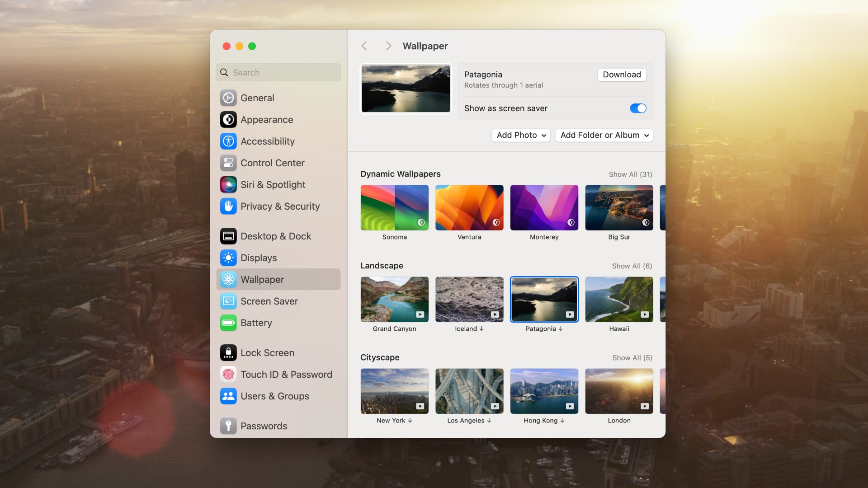Click the magnifying glass search icon

coord(224,73)
